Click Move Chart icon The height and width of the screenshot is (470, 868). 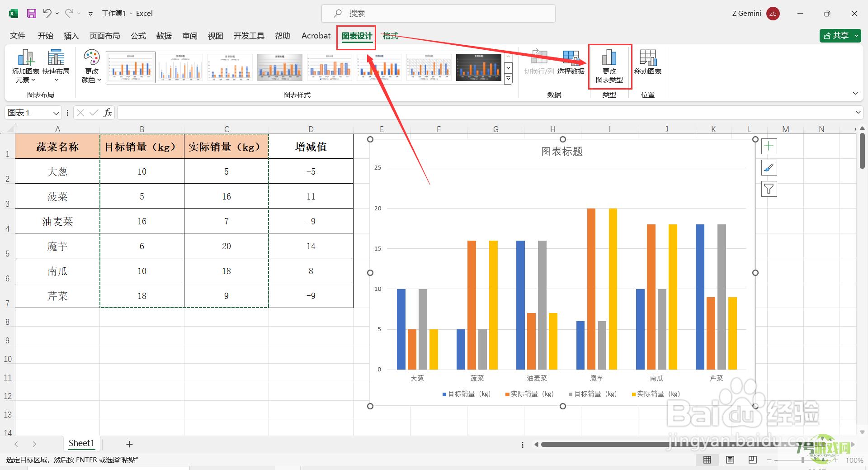tap(647, 62)
